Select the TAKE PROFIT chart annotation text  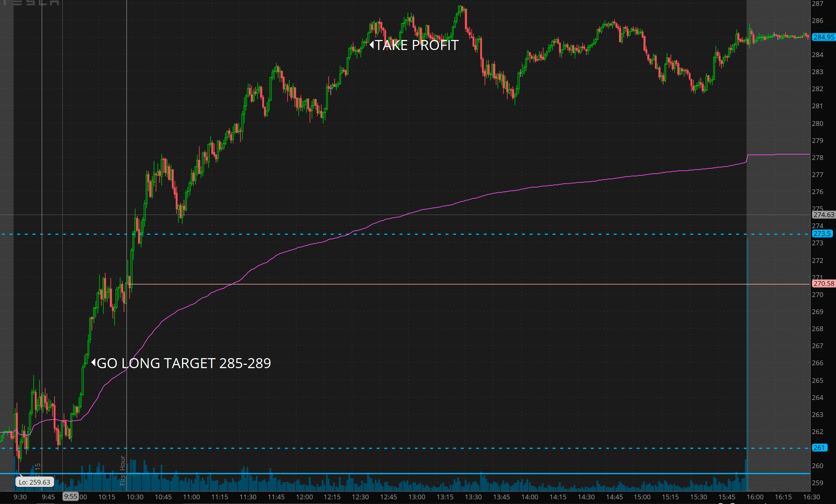click(417, 45)
